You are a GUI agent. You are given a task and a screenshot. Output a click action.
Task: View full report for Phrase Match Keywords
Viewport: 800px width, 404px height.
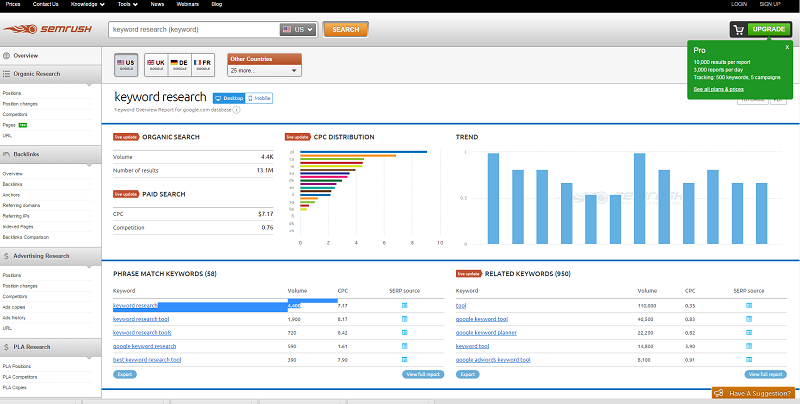(x=423, y=374)
